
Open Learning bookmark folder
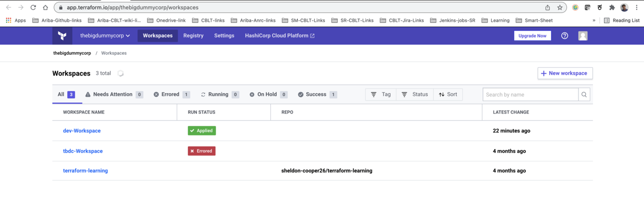495,21
